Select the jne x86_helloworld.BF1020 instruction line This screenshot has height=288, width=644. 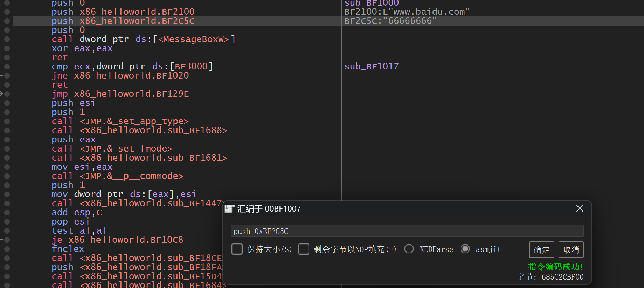point(120,76)
